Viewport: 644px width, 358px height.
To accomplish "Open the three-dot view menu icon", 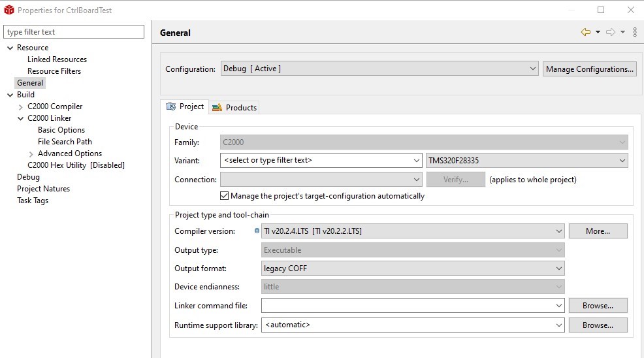I will (x=635, y=32).
